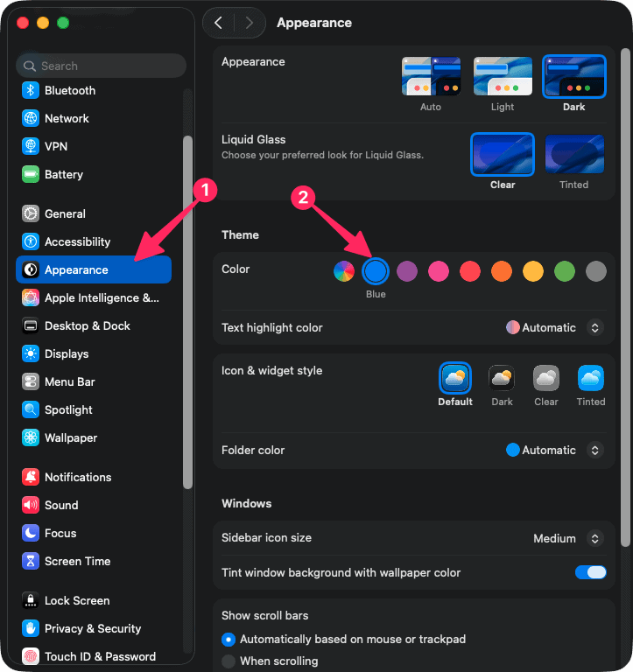
Task: Click the Sound speaker icon
Action: (31, 505)
